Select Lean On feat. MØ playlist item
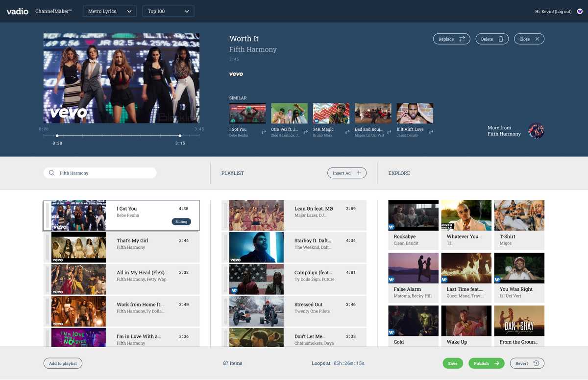The height and width of the screenshot is (380, 588). pyautogui.click(x=294, y=215)
